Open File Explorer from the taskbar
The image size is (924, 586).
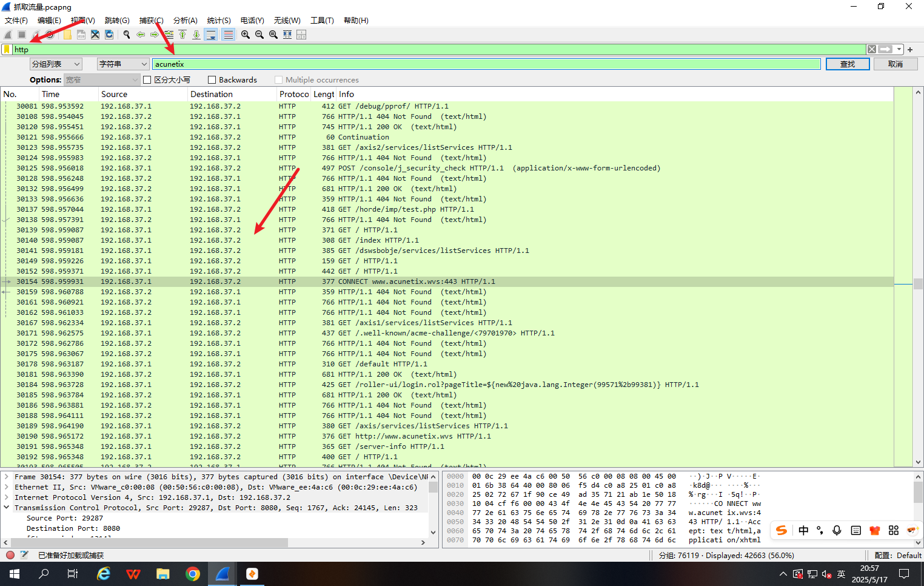[163, 574]
